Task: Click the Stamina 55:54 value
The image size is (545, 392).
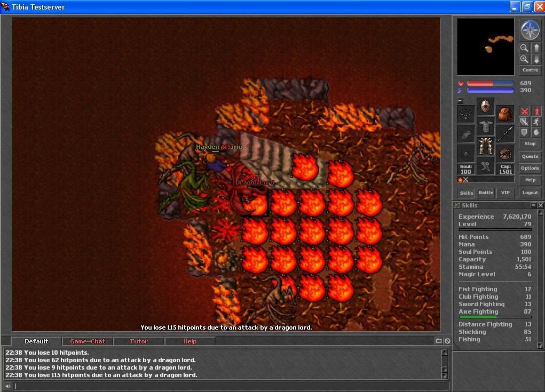Action: 523,267
